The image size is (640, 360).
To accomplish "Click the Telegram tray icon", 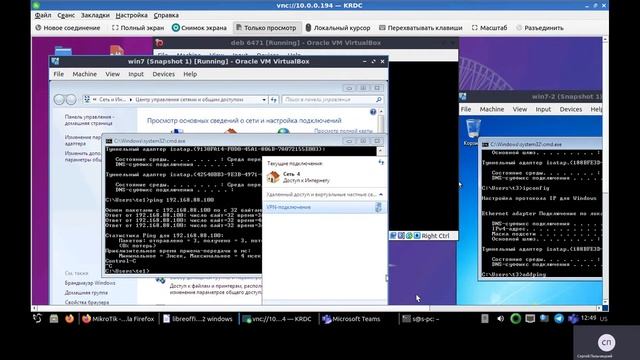I will [x=559, y=319].
